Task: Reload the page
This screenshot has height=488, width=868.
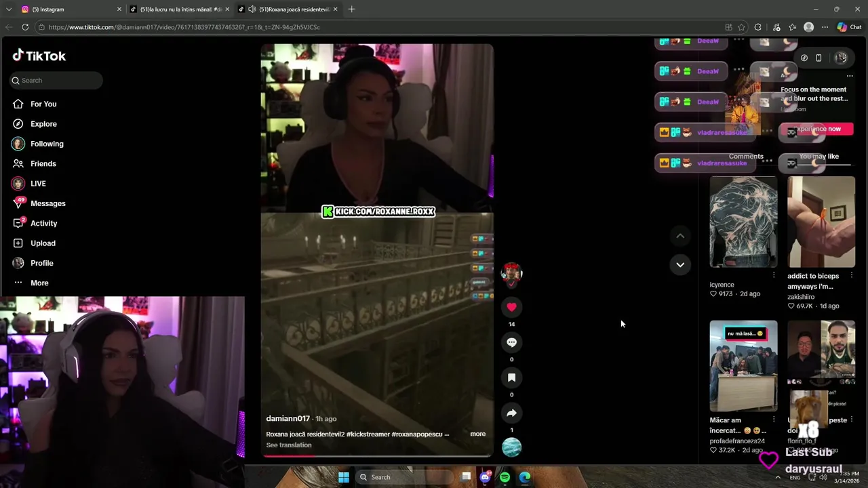Action: [x=25, y=27]
